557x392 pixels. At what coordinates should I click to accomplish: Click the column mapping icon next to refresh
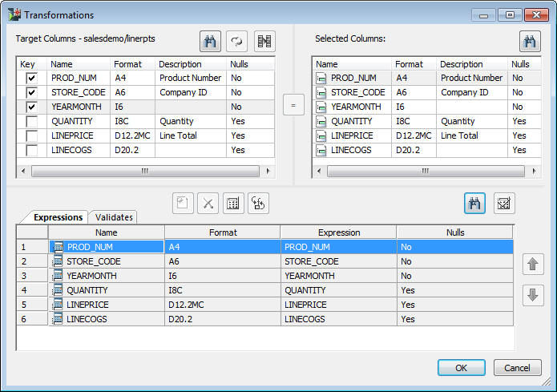pyautogui.click(x=264, y=41)
